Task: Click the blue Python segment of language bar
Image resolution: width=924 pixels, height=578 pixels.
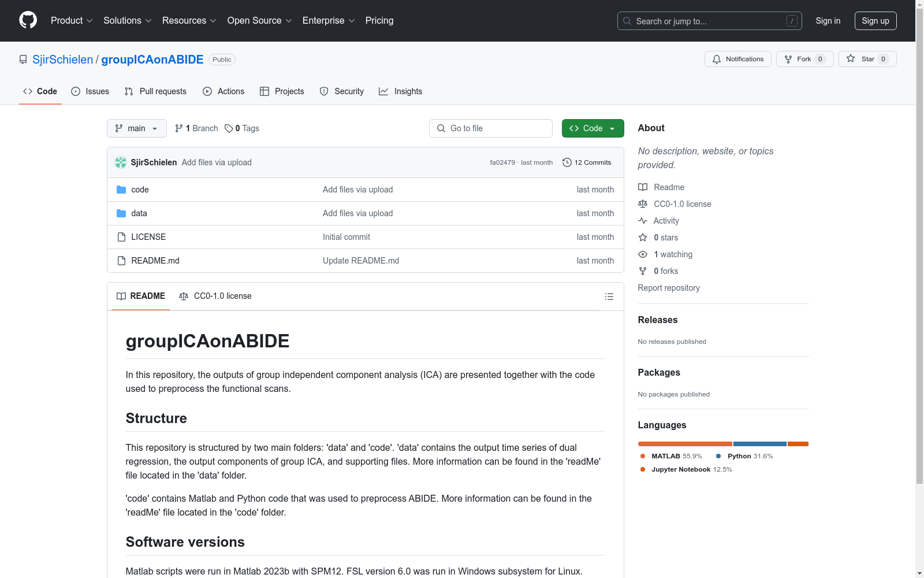Action: tap(760, 444)
